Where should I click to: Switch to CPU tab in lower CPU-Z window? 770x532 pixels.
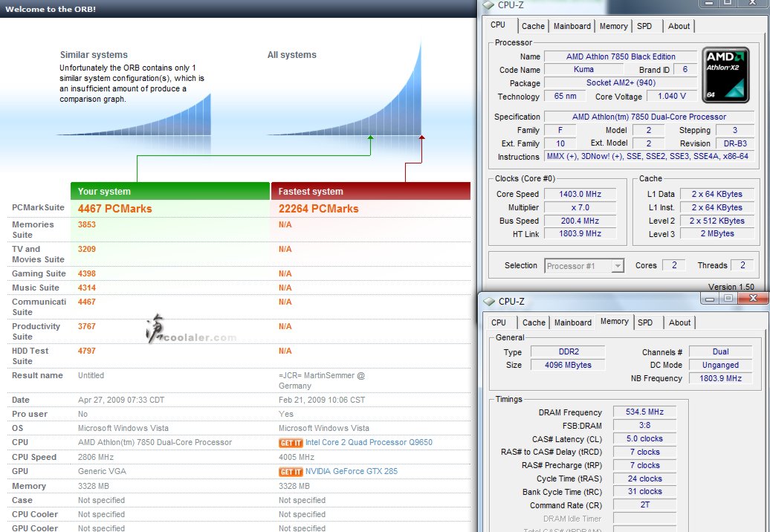[499, 322]
